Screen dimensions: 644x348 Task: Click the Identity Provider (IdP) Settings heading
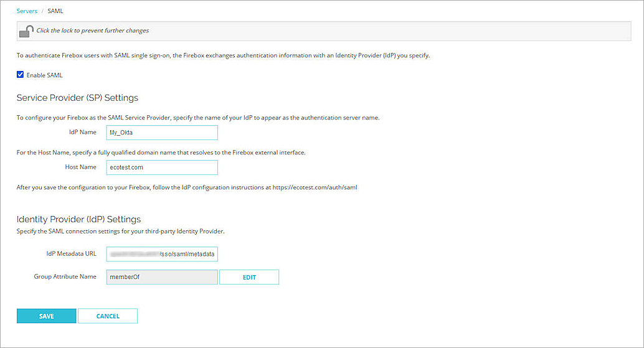pos(78,219)
